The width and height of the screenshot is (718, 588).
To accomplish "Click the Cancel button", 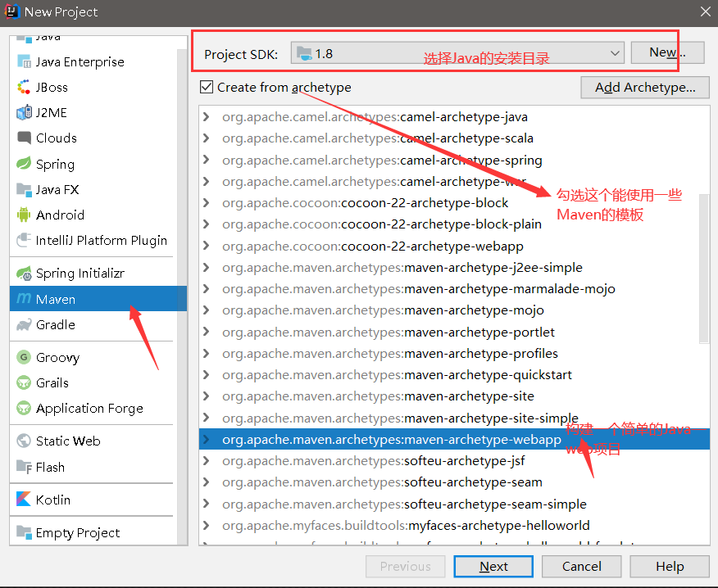I will tap(582, 567).
